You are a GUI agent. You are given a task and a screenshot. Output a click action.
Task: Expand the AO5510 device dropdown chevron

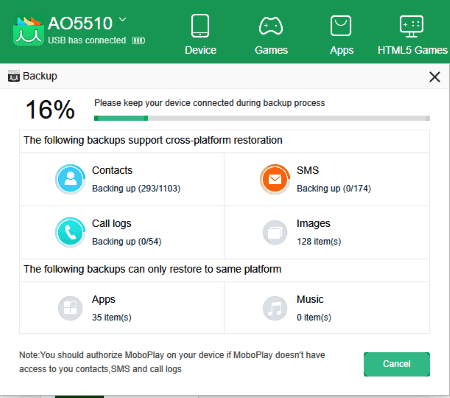123,19
